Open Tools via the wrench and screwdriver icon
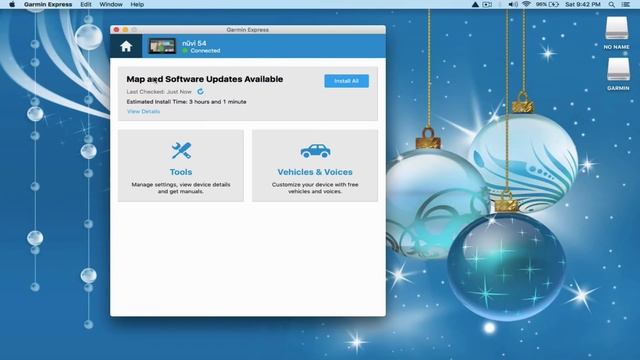Viewport: 640px width, 360px height. coord(181,151)
